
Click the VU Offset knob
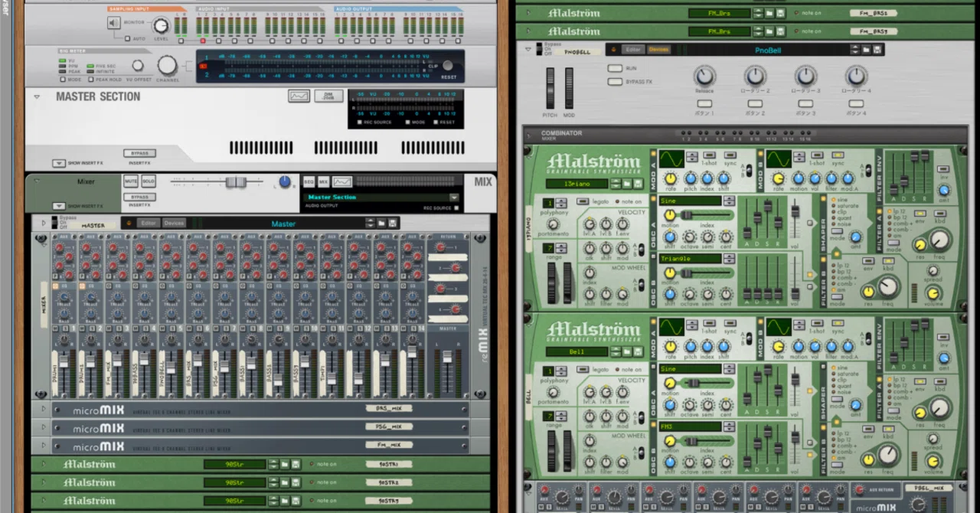click(138, 67)
